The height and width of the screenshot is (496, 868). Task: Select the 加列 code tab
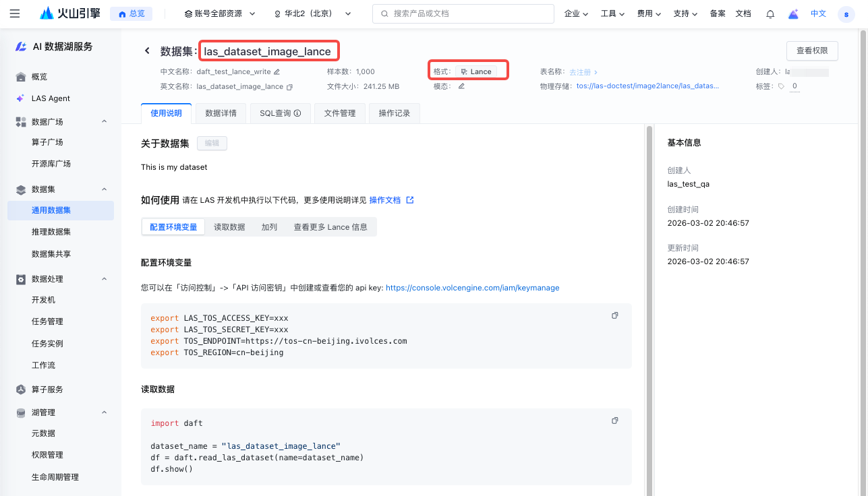[269, 227]
